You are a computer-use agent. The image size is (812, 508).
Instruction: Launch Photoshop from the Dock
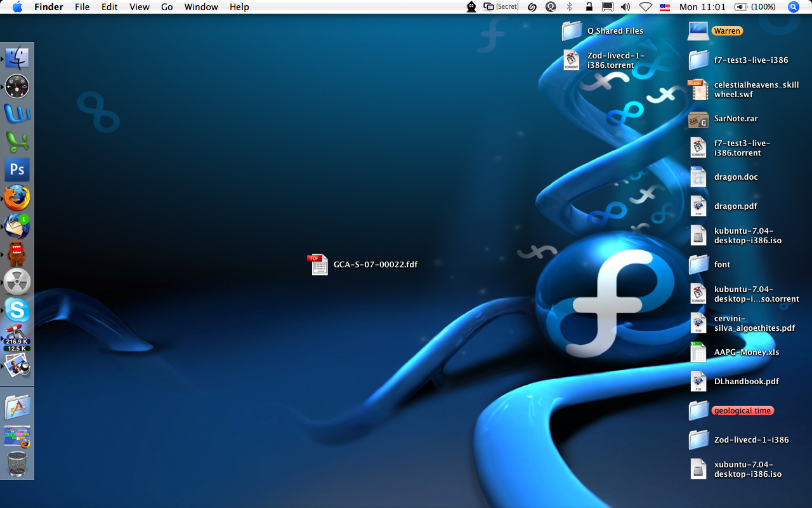(17, 170)
